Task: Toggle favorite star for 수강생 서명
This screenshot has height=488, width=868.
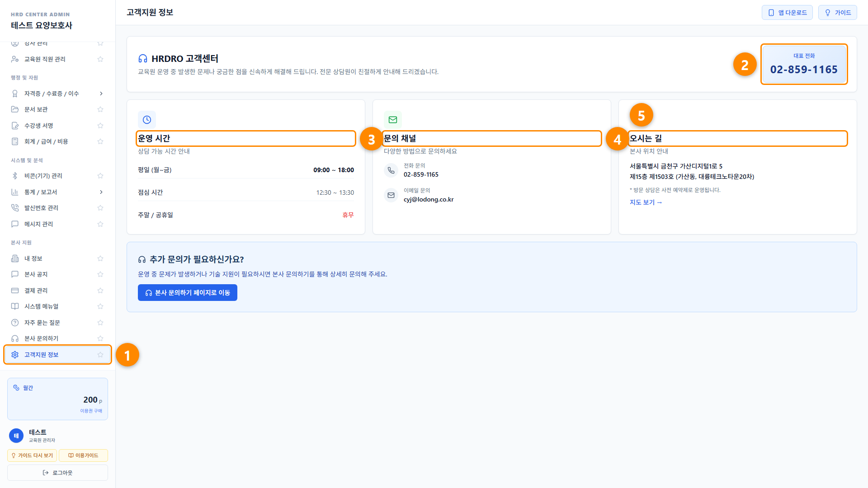Action: tap(100, 126)
